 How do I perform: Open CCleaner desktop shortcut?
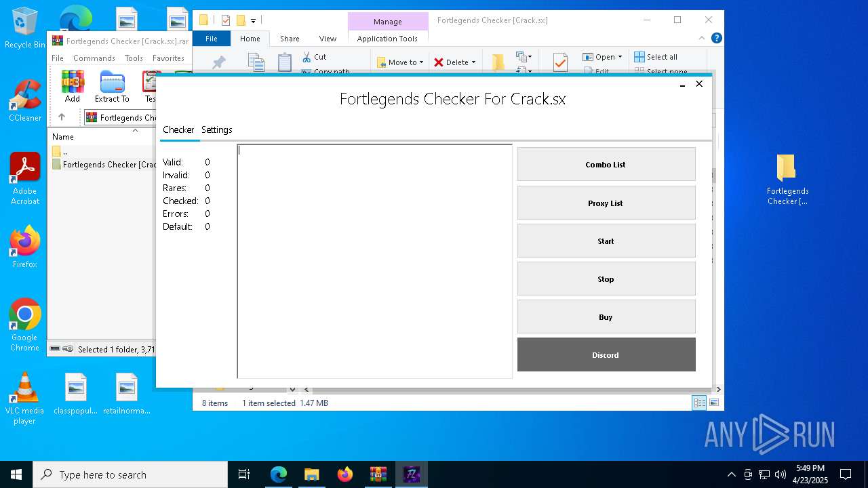(x=25, y=101)
